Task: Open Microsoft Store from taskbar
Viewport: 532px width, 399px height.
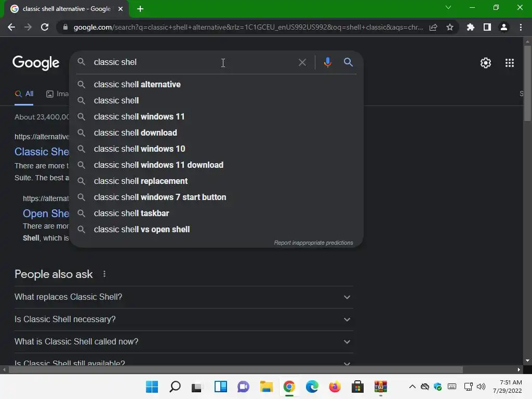Action: 357,387
